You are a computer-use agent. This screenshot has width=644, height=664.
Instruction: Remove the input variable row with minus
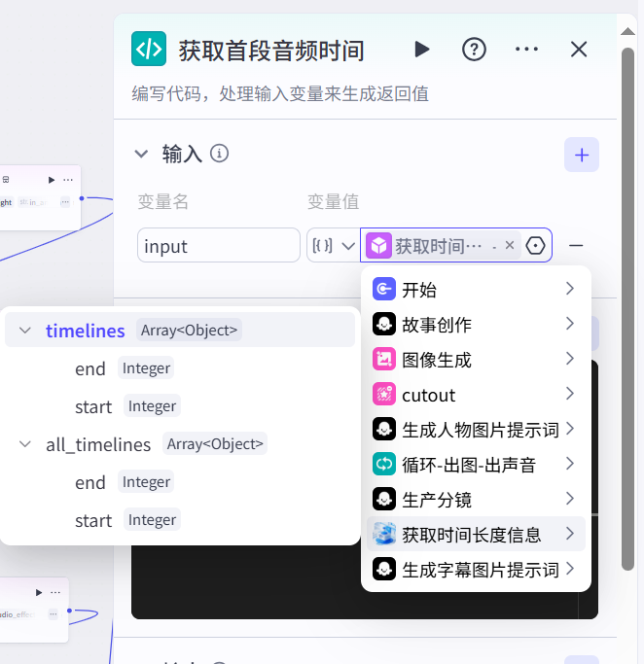click(x=576, y=246)
